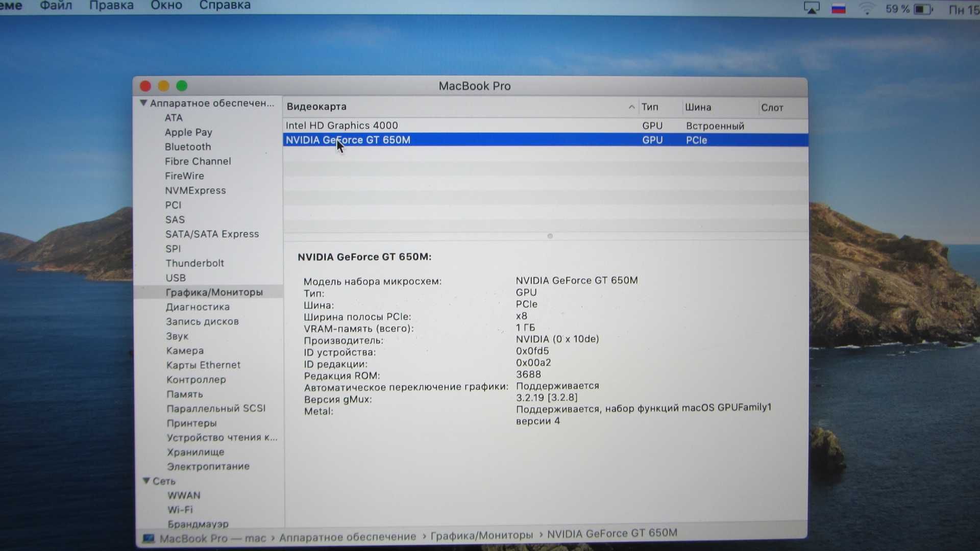Select PCI in the sidebar
The width and height of the screenshot is (980, 551).
173,205
